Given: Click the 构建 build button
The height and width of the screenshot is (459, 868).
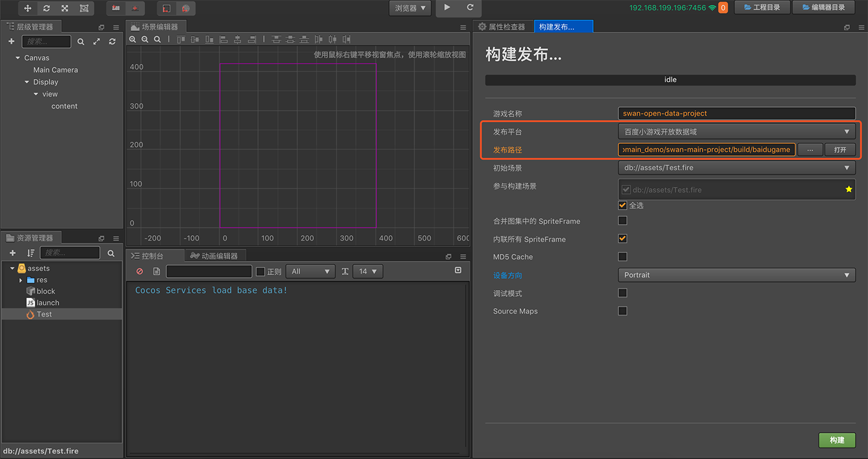Looking at the screenshot, I should point(837,440).
